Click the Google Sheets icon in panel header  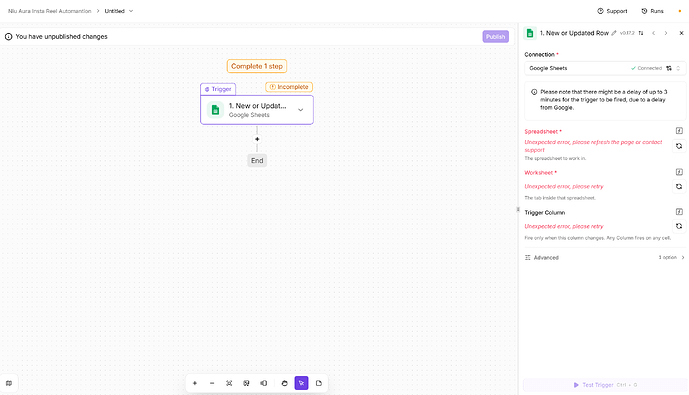[x=530, y=33]
